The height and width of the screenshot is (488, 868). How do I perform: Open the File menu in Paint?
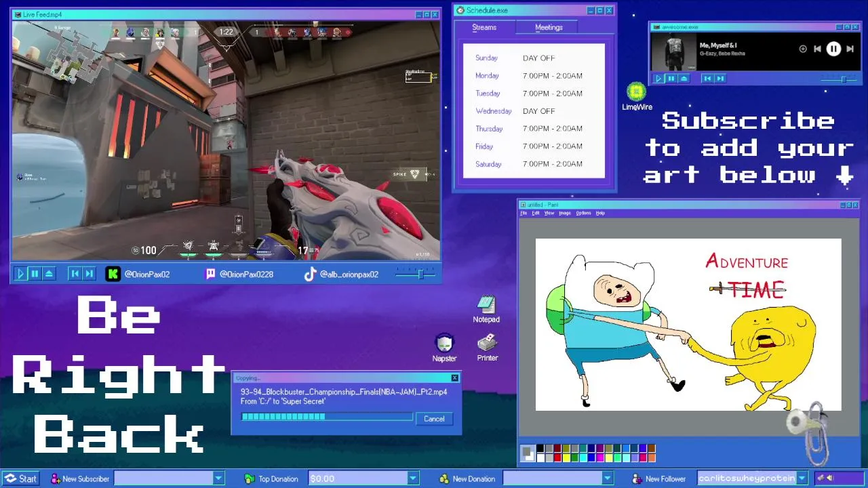(524, 213)
